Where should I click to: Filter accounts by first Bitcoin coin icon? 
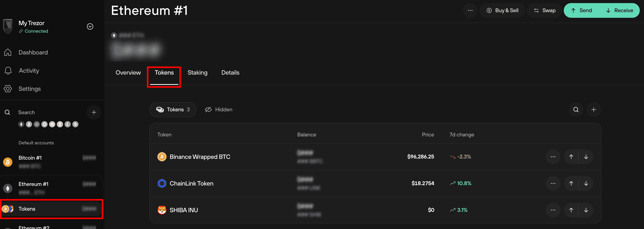coord(29,124)
